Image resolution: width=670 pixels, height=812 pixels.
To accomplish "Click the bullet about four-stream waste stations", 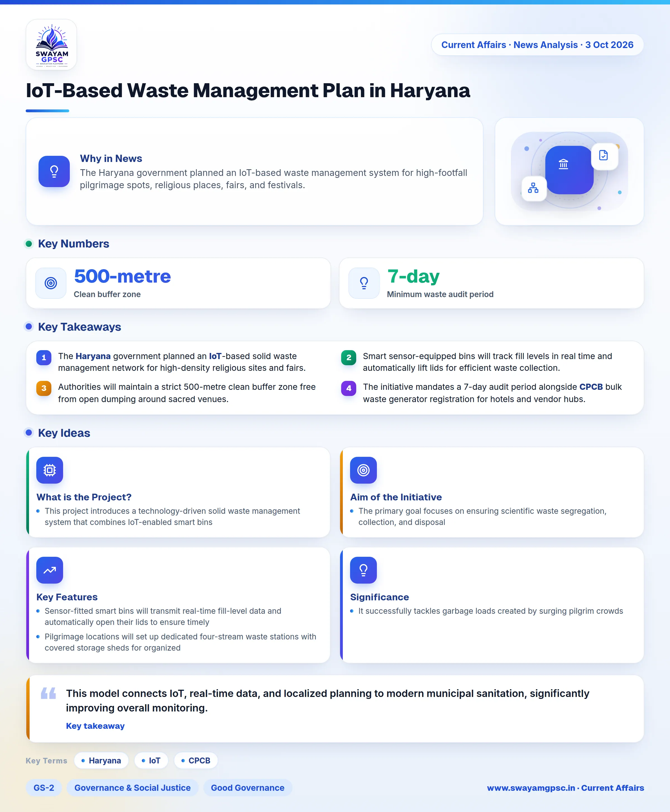I will [x=180, y=642].
